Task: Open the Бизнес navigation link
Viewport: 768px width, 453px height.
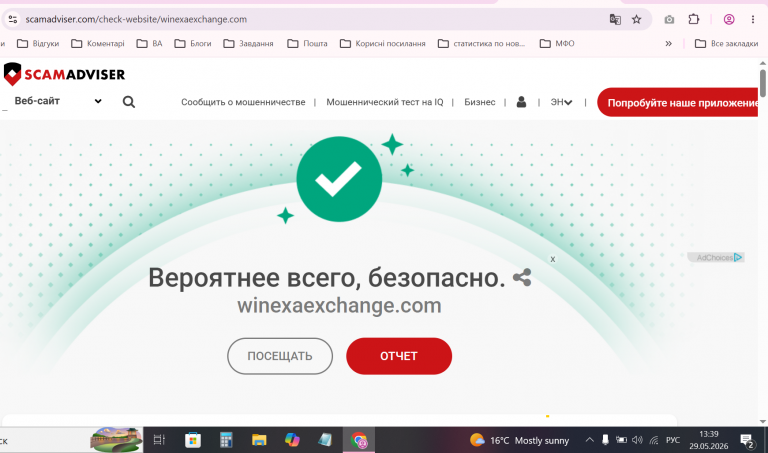Action: tap(480, 102)
